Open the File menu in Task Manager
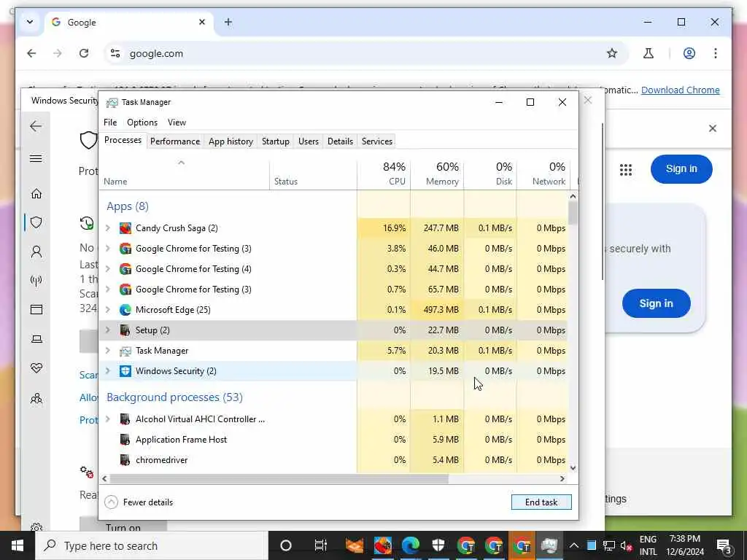The width and height of the screenshot is (747, 560). (x=110, y=122)
